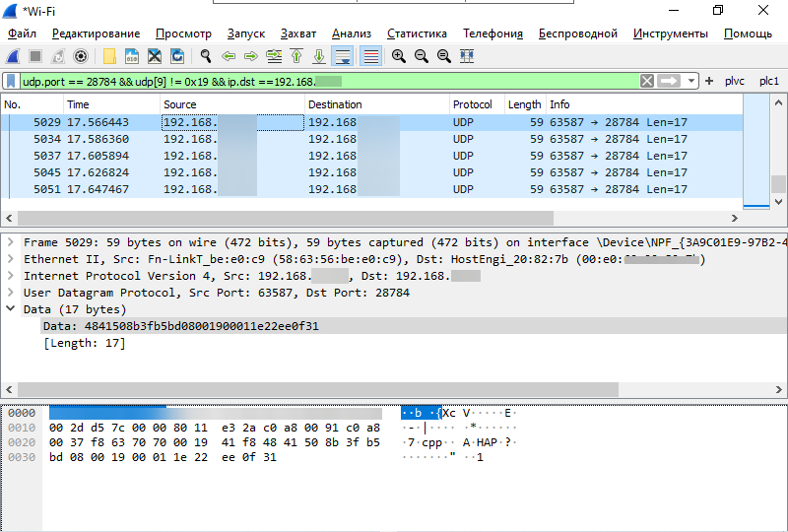The width and height of the screenshot is (788, 532).
Task: Open the Просмотр menu
Action: tap(183, 33)
